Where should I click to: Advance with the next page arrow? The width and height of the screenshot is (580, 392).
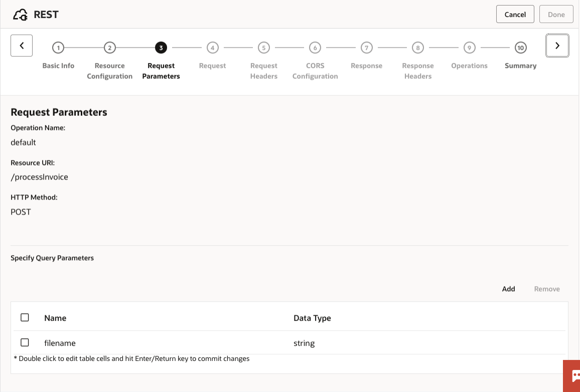tap(557, 46)
